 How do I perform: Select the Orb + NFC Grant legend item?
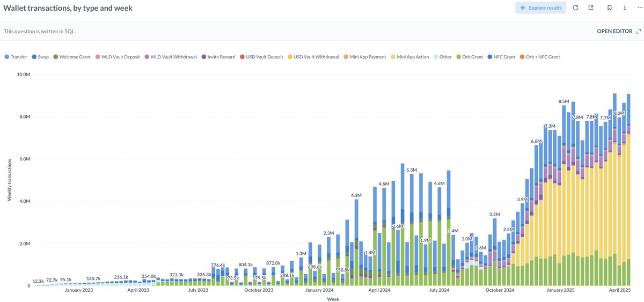click(539, 57)
